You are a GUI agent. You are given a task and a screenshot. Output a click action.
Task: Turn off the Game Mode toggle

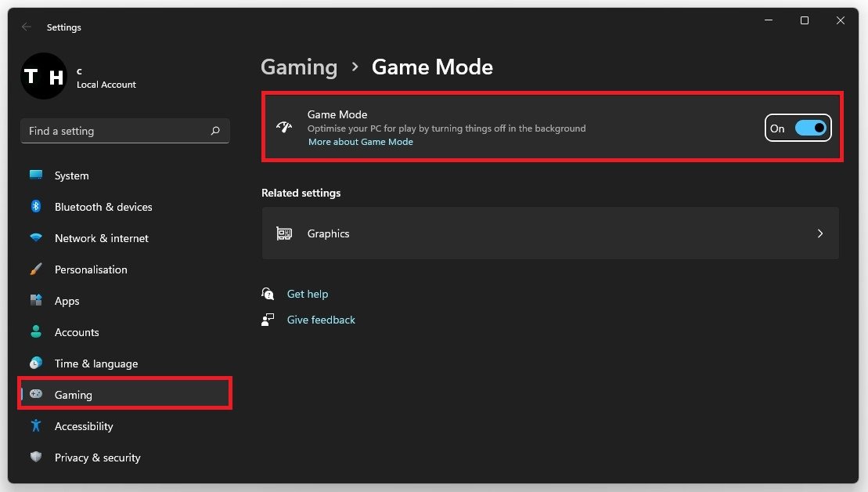(x=810, y=128)
